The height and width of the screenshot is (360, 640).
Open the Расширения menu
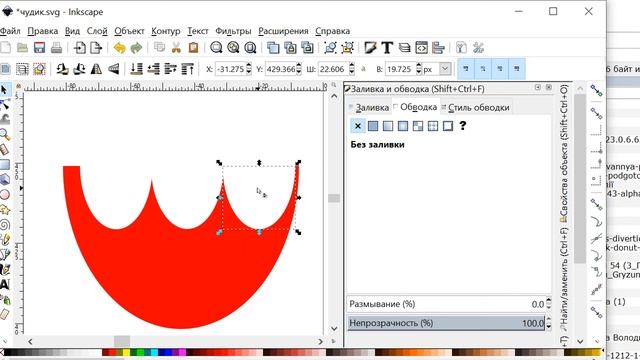click(283, 31)
